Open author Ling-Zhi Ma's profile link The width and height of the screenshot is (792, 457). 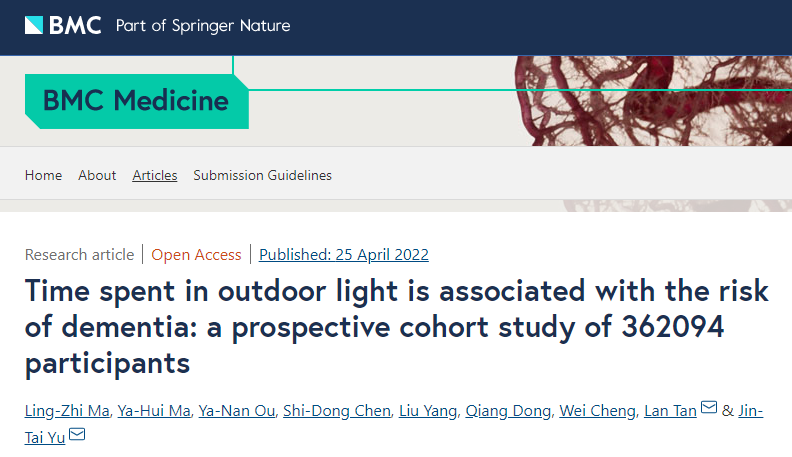[x=67, y=411]
